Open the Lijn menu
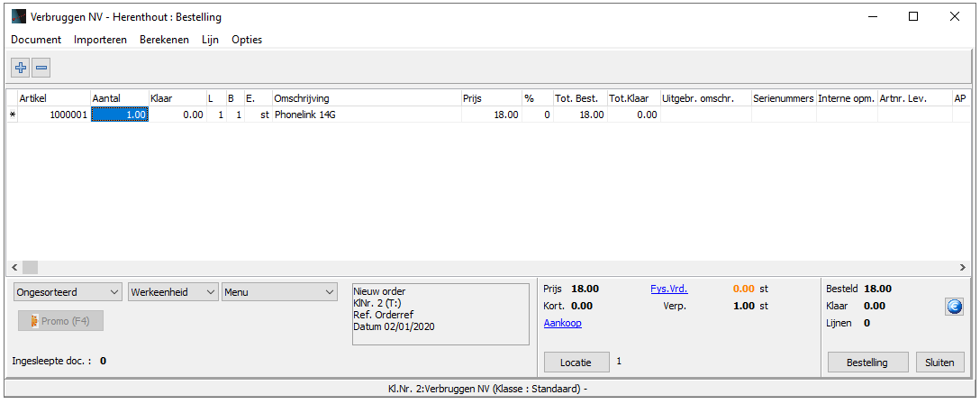Screen dimensions: 980x404 210,40
